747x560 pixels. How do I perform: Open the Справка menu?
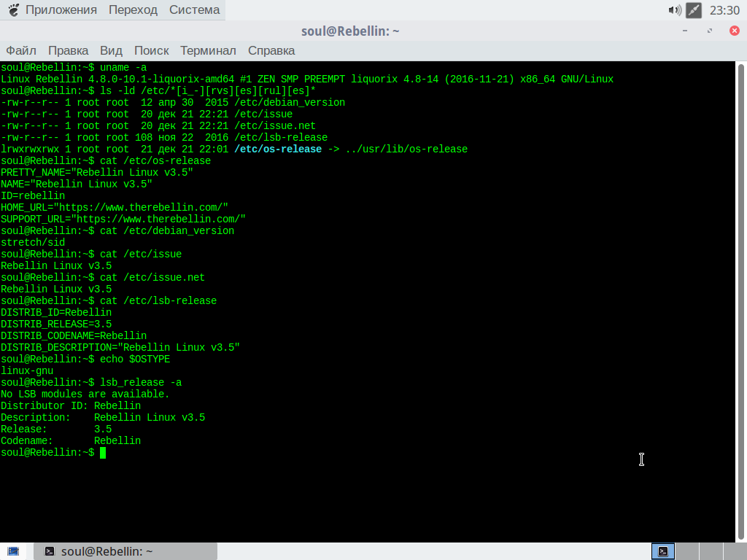point(271,50)
